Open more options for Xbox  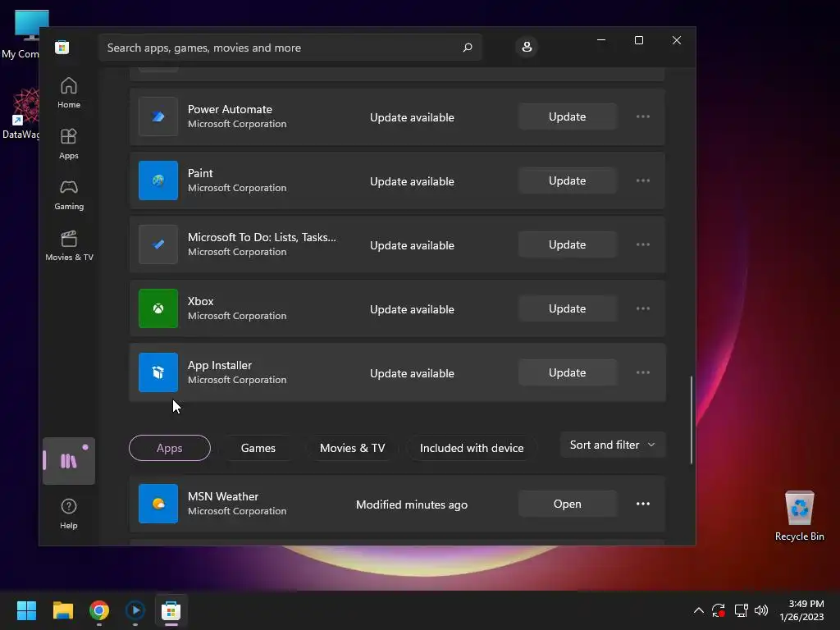643,308
